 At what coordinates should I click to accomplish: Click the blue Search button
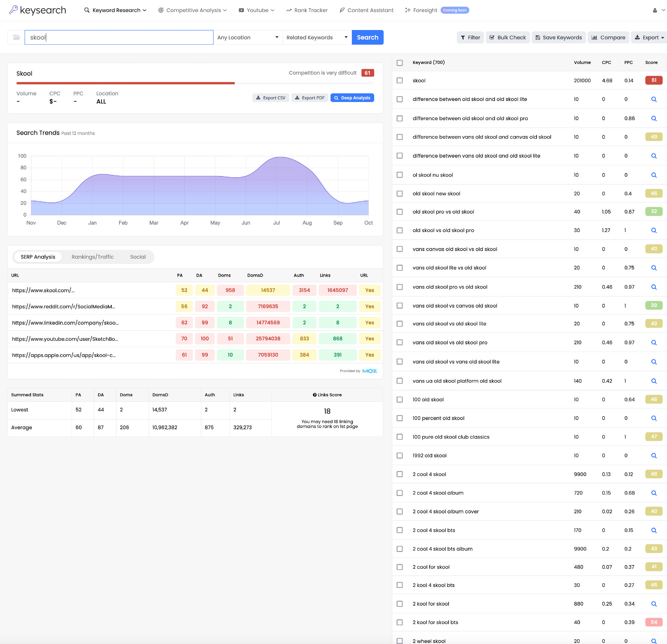(x=368, y=37)
